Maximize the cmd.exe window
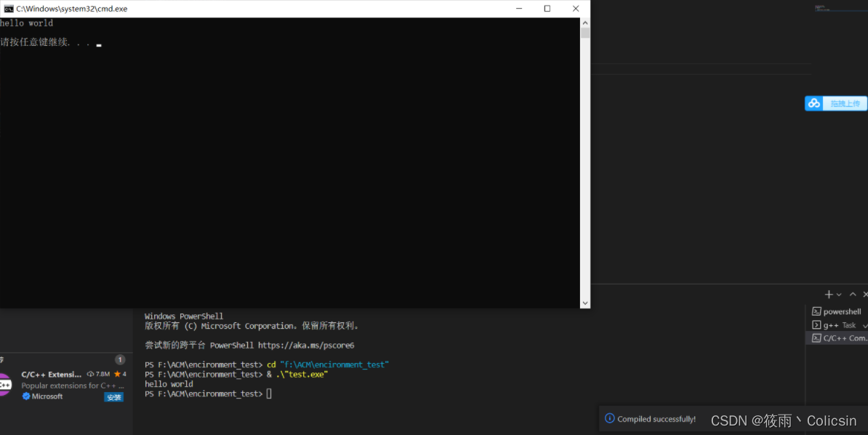This screenshot has width=868, height=435. pos(547,8)
